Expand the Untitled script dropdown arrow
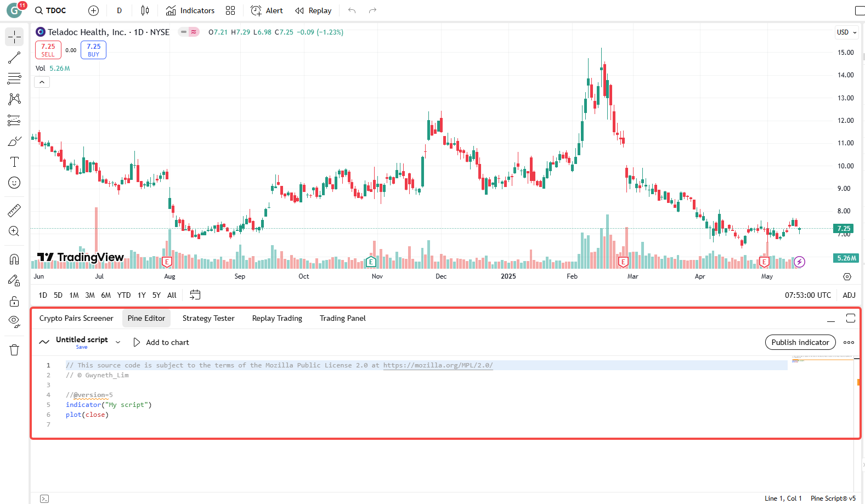 pos(118,342)
